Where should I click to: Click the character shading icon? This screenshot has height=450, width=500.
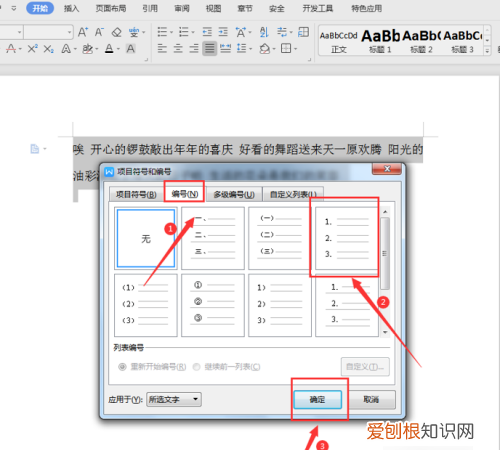[x=131, y=49]
